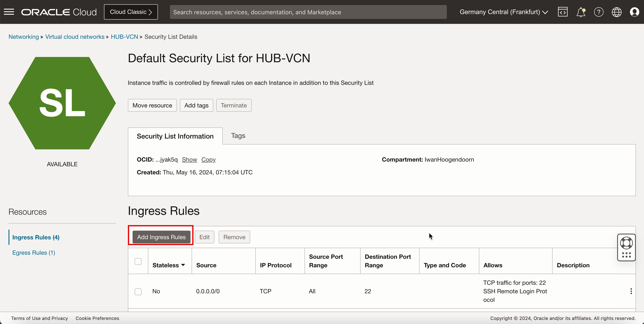Click Add Ingress Rules button
This screenshot has height=324, width=644.
161,237
